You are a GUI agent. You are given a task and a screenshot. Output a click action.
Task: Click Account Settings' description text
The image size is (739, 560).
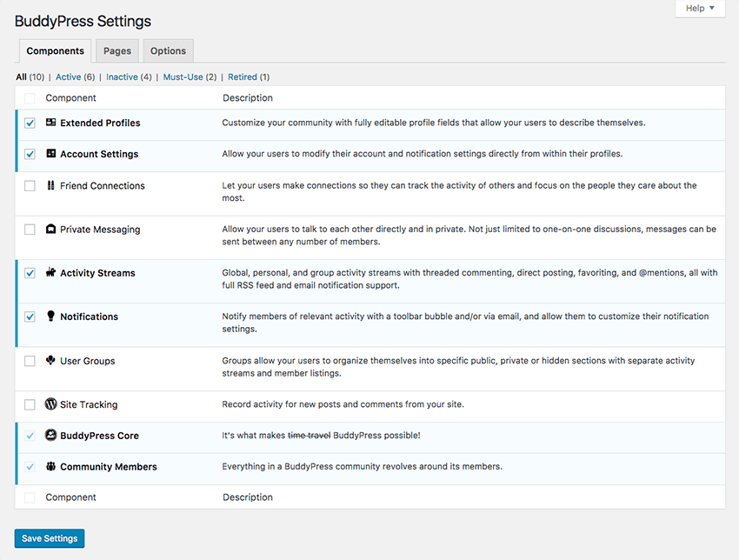tap(423, 154)
